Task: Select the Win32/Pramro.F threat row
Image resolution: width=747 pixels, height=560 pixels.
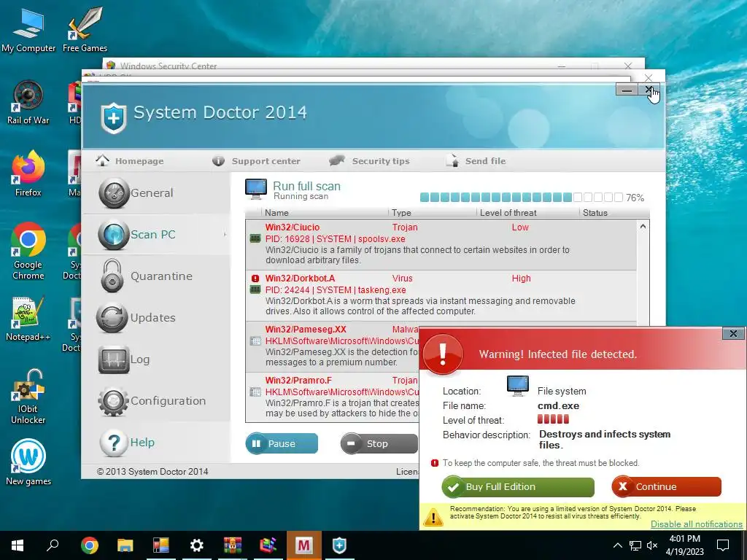Action: pyautogui.click(x=333, y=397)
